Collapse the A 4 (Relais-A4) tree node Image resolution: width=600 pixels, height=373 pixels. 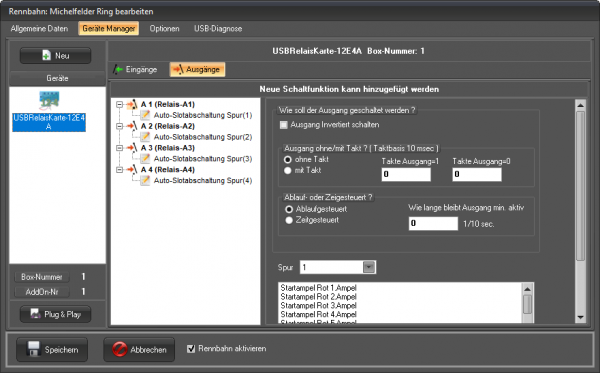coord(119,169)
